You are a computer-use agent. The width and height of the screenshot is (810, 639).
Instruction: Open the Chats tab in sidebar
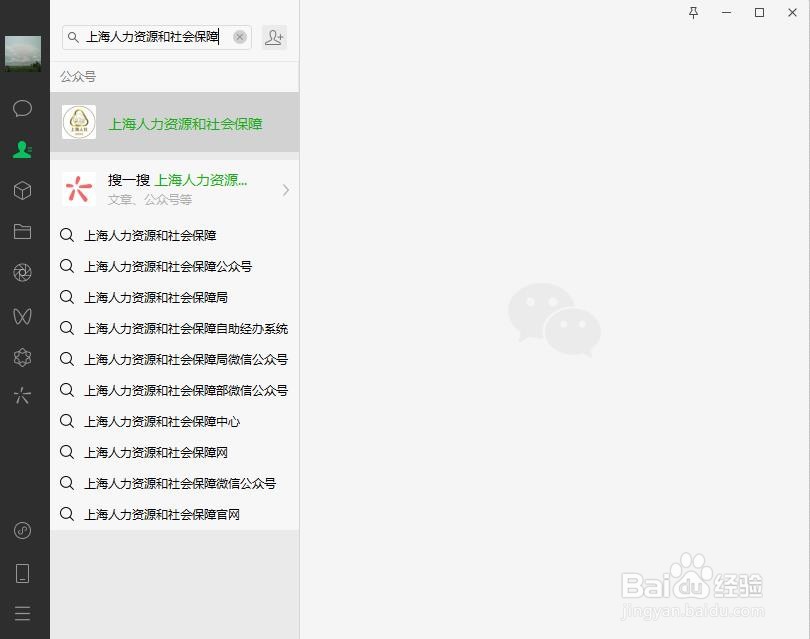coord(22,108)
